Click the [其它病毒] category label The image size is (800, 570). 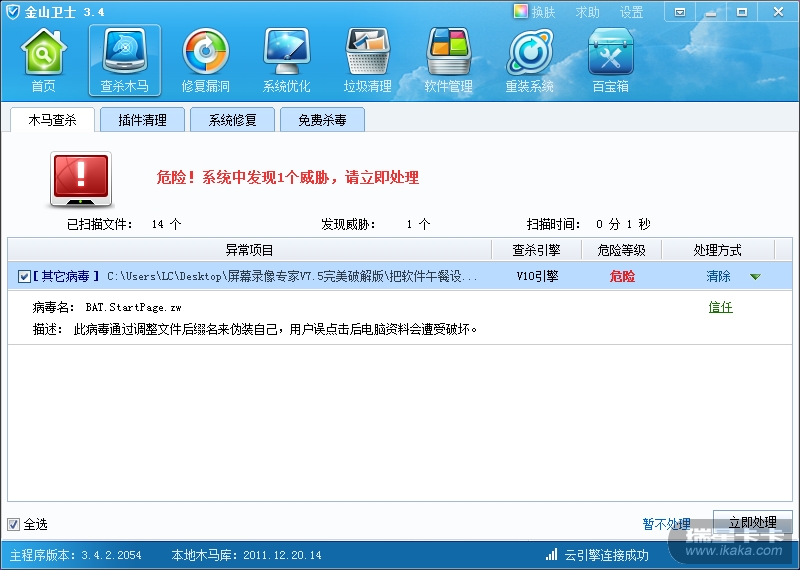pos(66,277)
